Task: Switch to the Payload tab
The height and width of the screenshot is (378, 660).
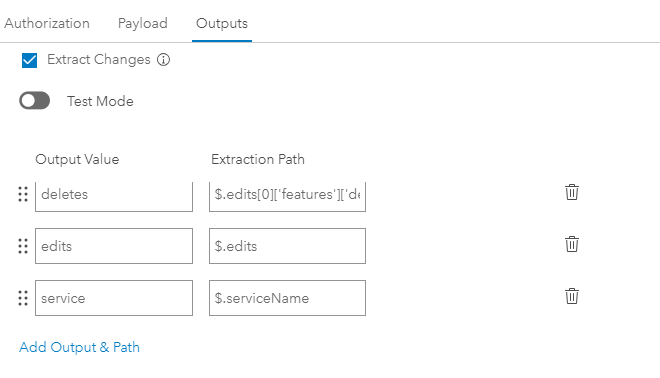Action: tap(143, 23)
